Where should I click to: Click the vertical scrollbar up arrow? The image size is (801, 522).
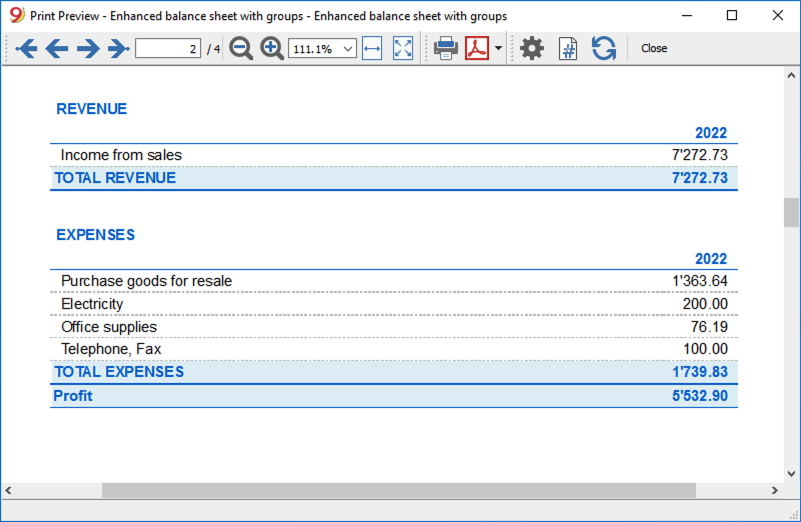(791, 76)
